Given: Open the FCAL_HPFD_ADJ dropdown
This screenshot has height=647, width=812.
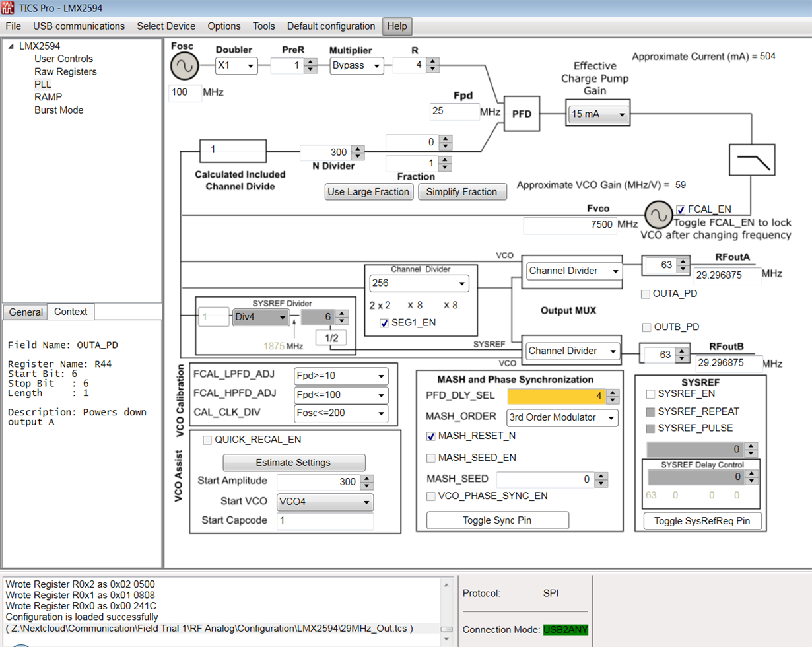Looking at the screenshot, I should (x=341, y=395).
